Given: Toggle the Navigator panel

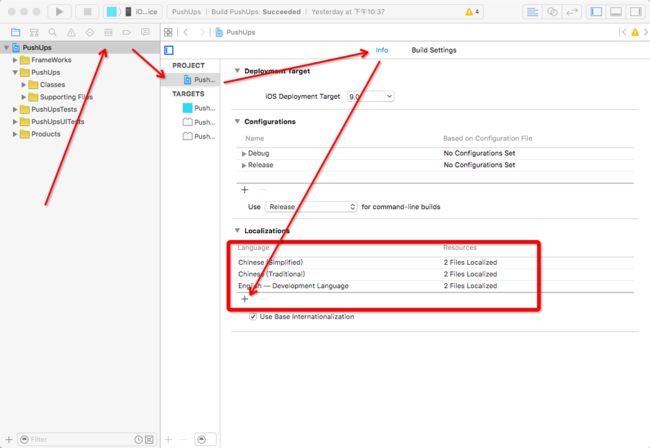Looking at the screenshot, I should [x=596, y=12].
